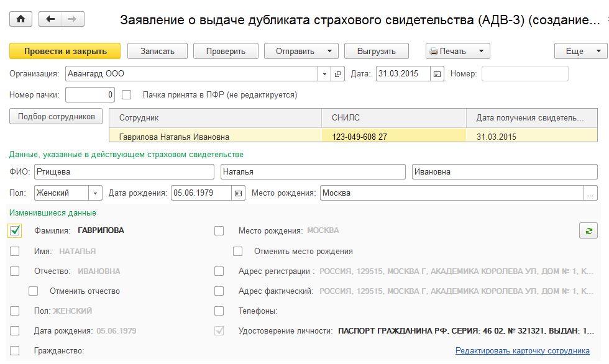Go back with the left arrow
Viewport: 609px width, 364px height.
pos(50,19)
